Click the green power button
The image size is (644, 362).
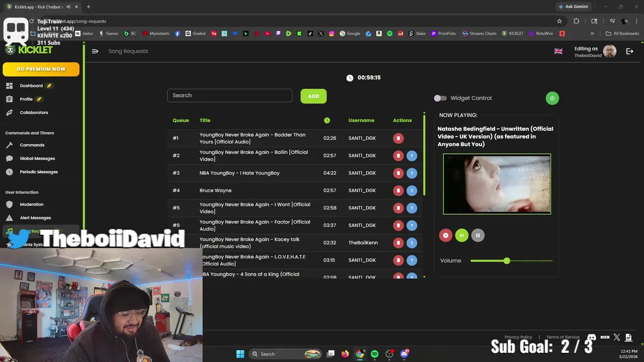point(552,98)
